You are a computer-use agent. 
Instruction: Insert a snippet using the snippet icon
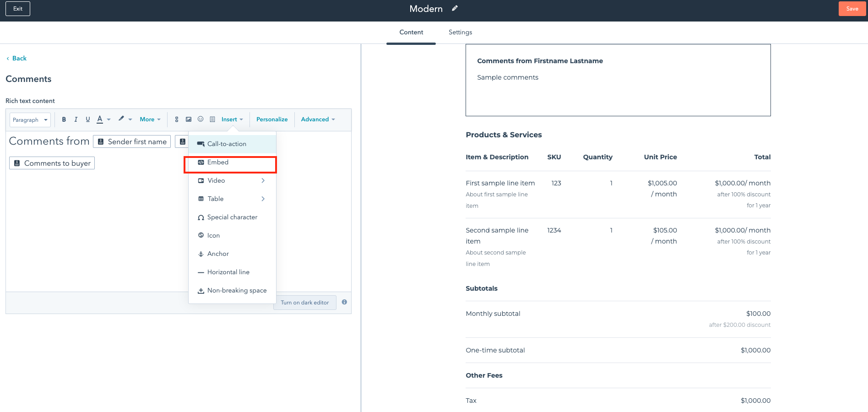pyautogui.click(x=212, y=119)
